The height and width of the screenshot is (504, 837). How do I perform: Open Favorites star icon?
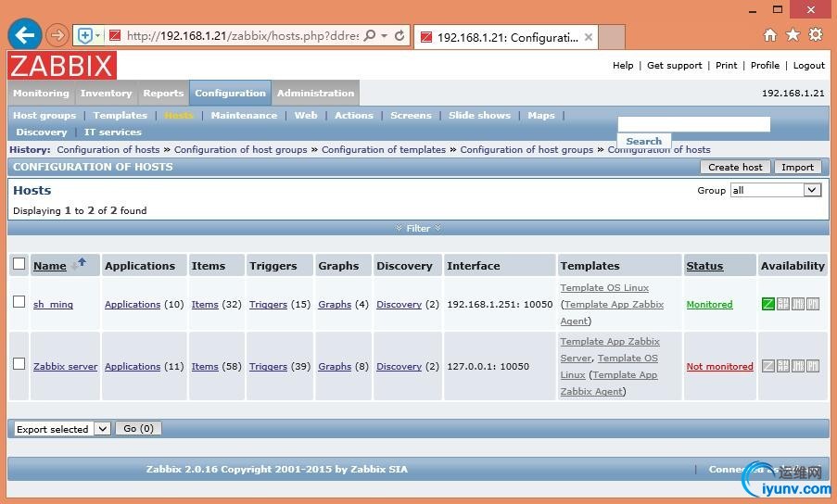[x=793, y=34]
